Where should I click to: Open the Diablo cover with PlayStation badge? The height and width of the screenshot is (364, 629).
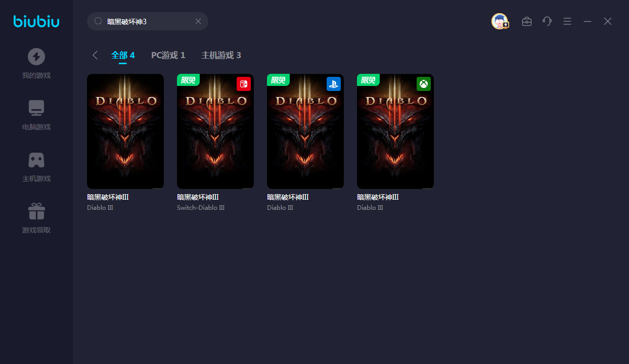305,131
